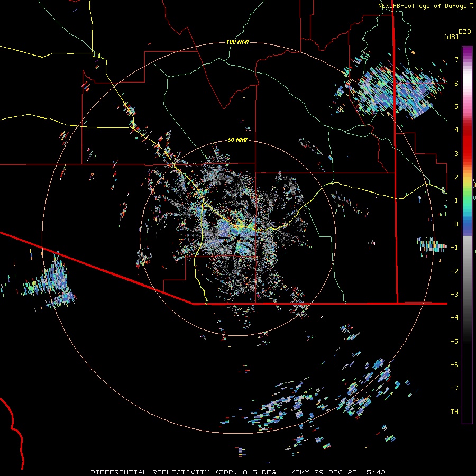Click the 2 dB label on color scale
Viewport: 476px width, 476px height.
(x=456, y=177)
